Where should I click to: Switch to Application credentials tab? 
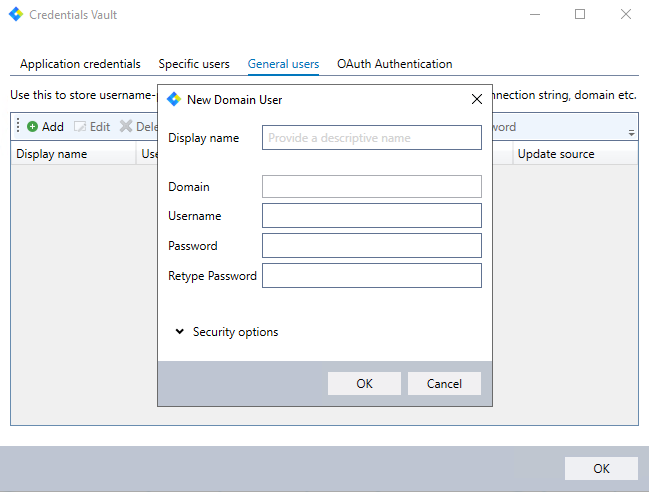pyautogui.click(x=80, y=64)
